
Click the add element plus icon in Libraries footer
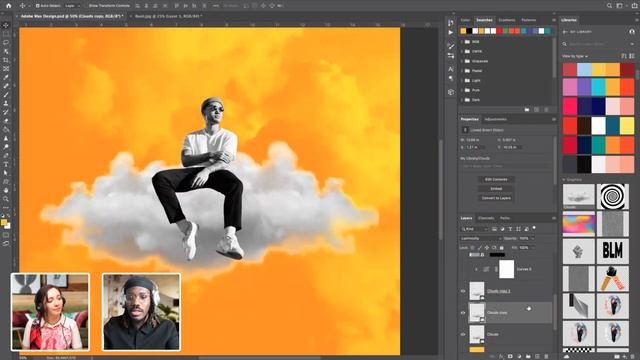coord(624,356)
